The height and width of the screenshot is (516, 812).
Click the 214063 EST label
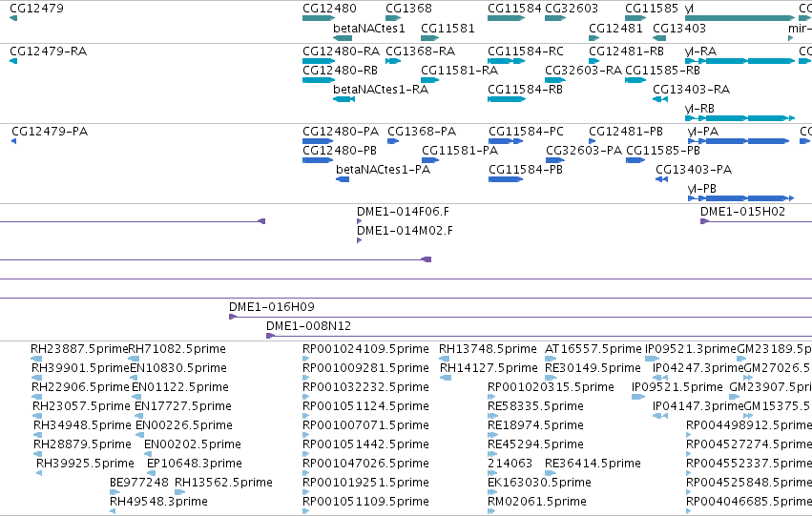[510, 464]
